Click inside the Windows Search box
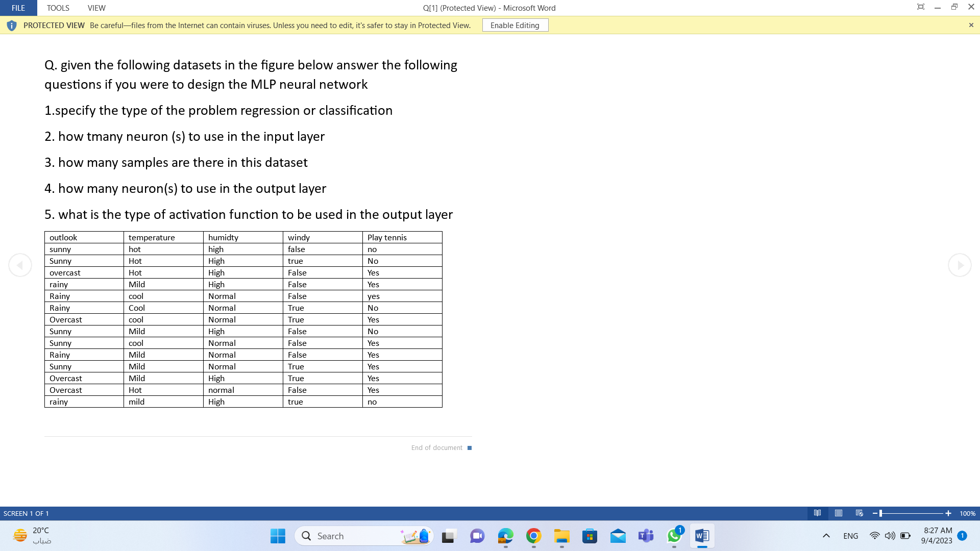 coord(357,536)
